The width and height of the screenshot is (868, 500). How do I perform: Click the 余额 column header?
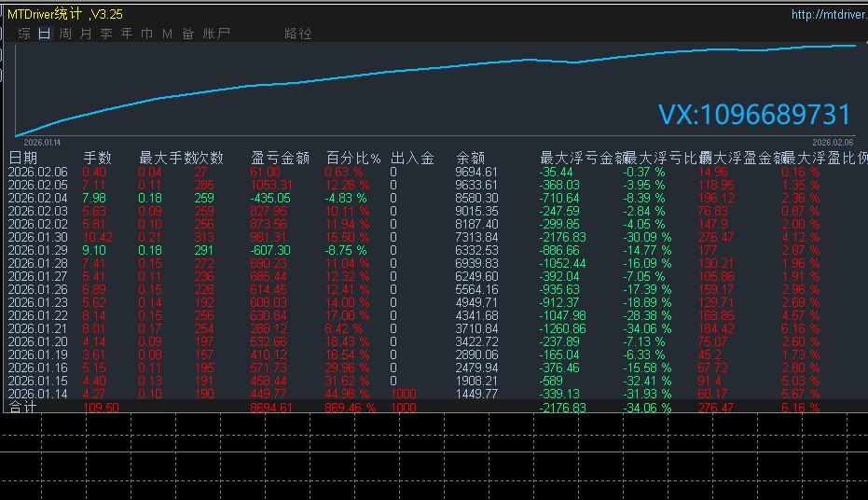470,158
